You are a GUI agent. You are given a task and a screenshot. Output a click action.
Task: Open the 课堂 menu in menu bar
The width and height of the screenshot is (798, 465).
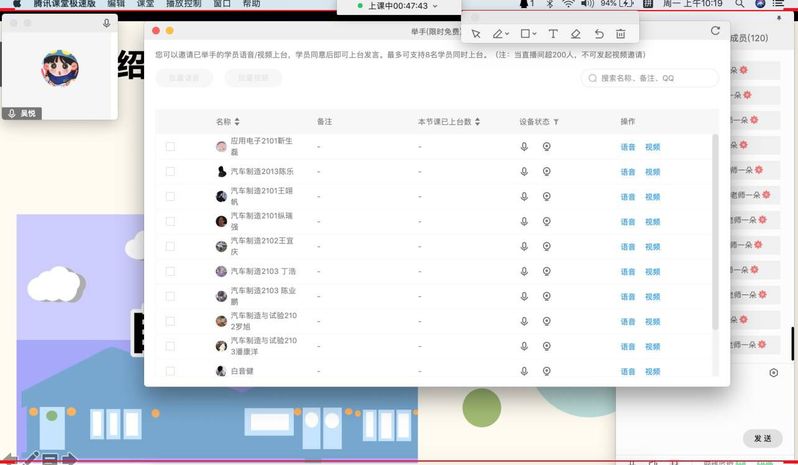pyautogui.click(x=146, y=4)
